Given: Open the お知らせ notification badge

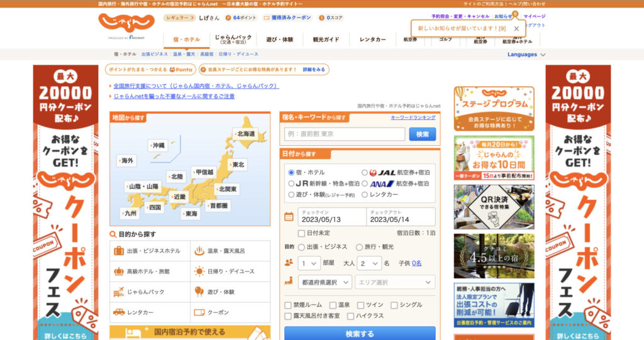Looking at the screenshot, I should click(514, 14).
